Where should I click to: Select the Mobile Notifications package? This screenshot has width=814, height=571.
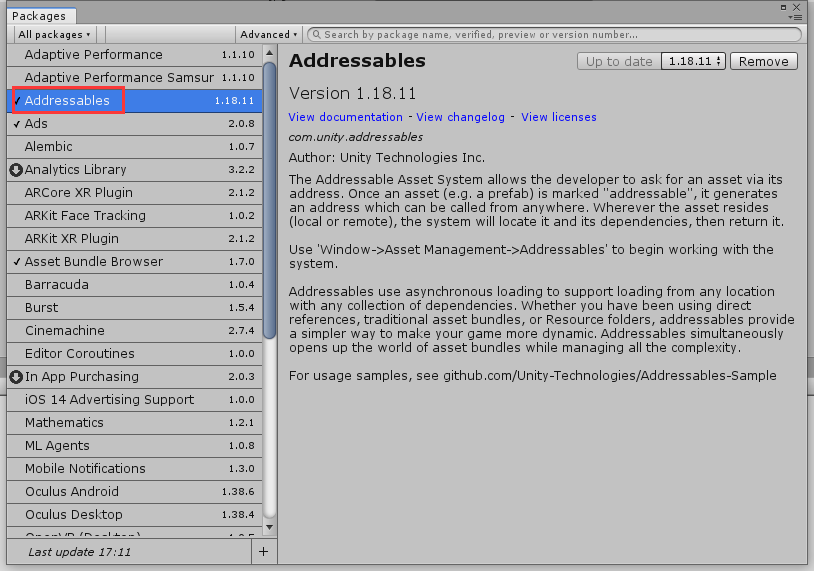click(x=135, y=469)
